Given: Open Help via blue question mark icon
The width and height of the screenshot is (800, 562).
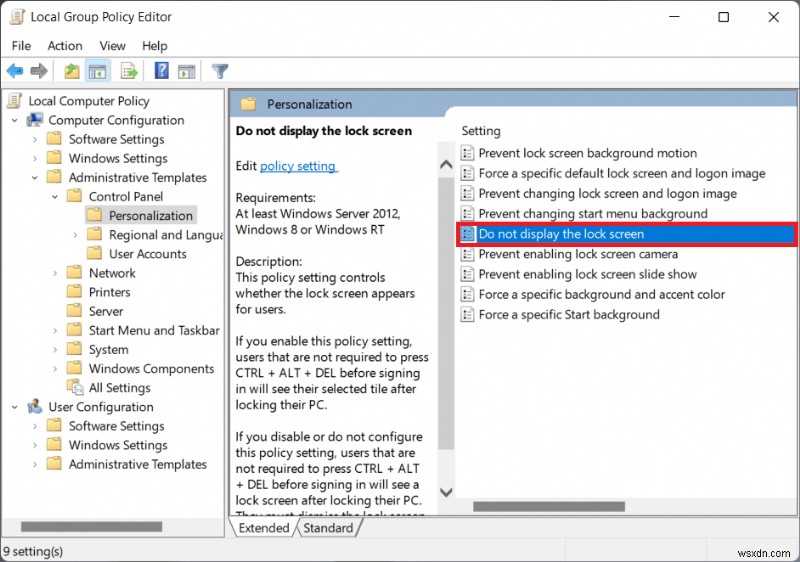Looking at the screenshot, I should coord(161,70).
